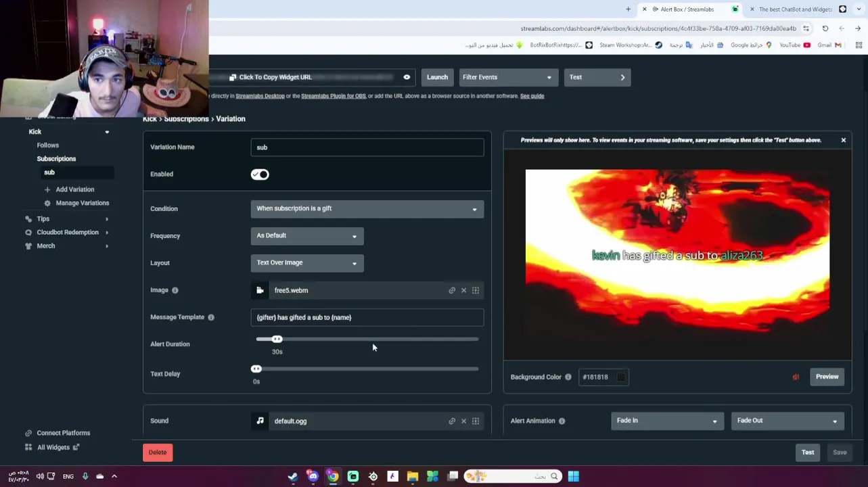
Task: Open Manage Variations in sidebar
Action: pos(83,203)
